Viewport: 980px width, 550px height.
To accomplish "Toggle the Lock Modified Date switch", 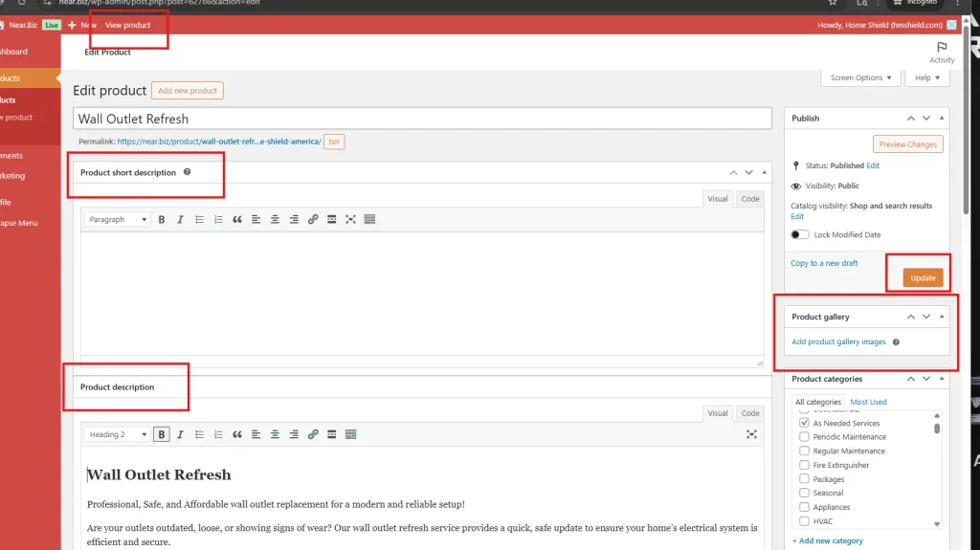I will [x=800, y=234].
